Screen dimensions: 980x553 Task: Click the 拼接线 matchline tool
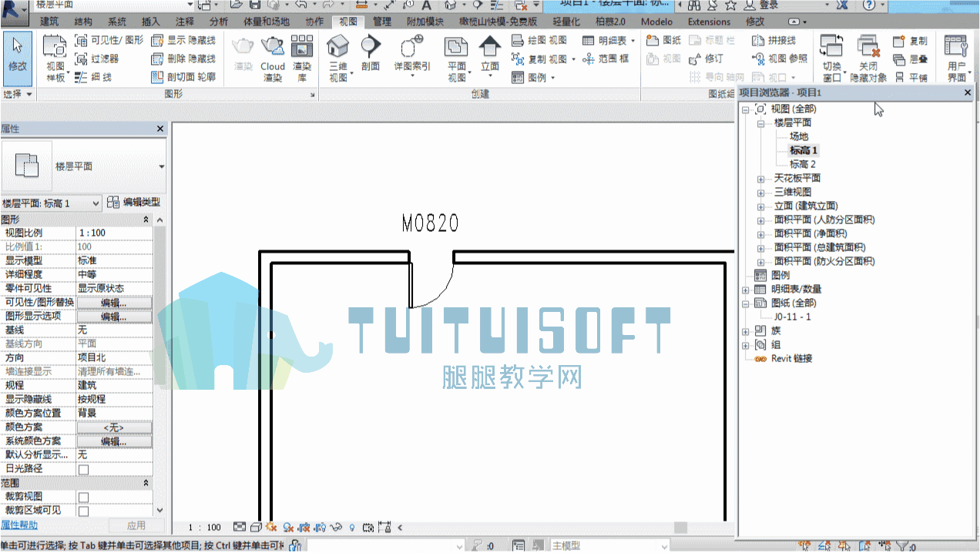point(773,40)
